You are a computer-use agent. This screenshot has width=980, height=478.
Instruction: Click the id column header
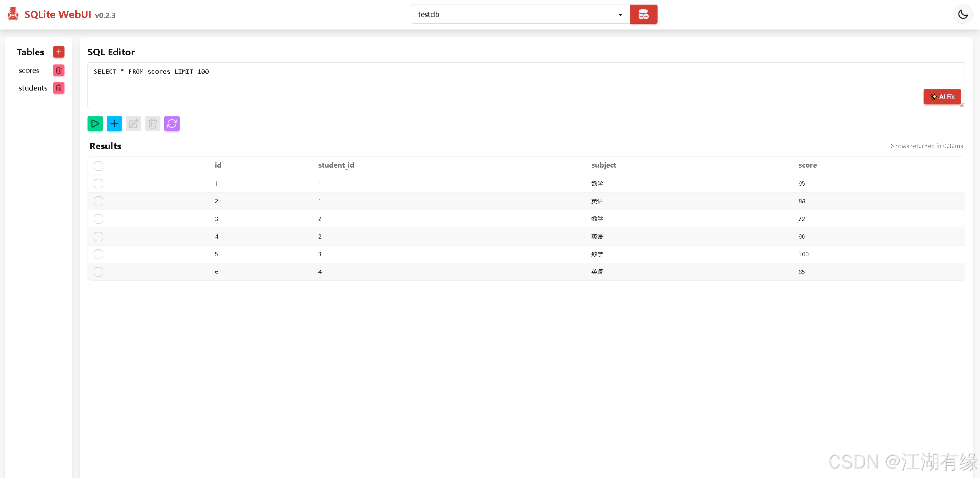click(x=218, y=165)
